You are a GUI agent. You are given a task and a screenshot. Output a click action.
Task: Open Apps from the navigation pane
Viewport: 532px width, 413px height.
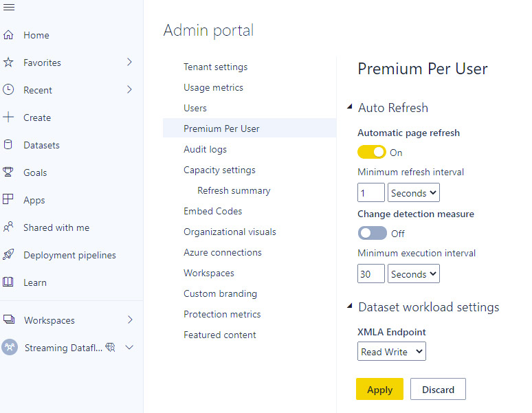pyautogui.click(x=34, y=200)
